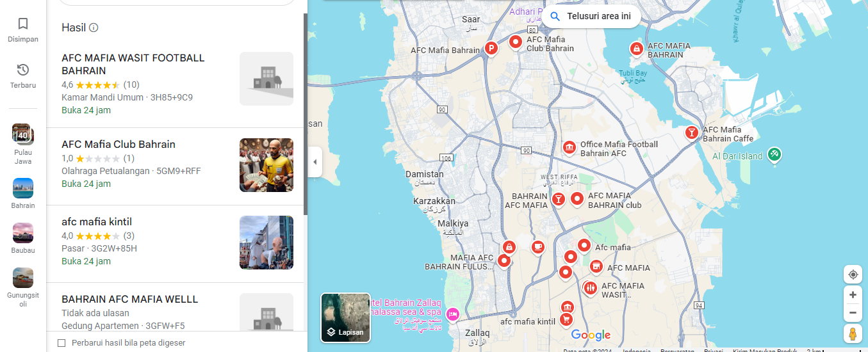The height and width of the screenshot is (352, 868).
Task: Select the Afc mafia round pin
Action: tap(584, 246)
